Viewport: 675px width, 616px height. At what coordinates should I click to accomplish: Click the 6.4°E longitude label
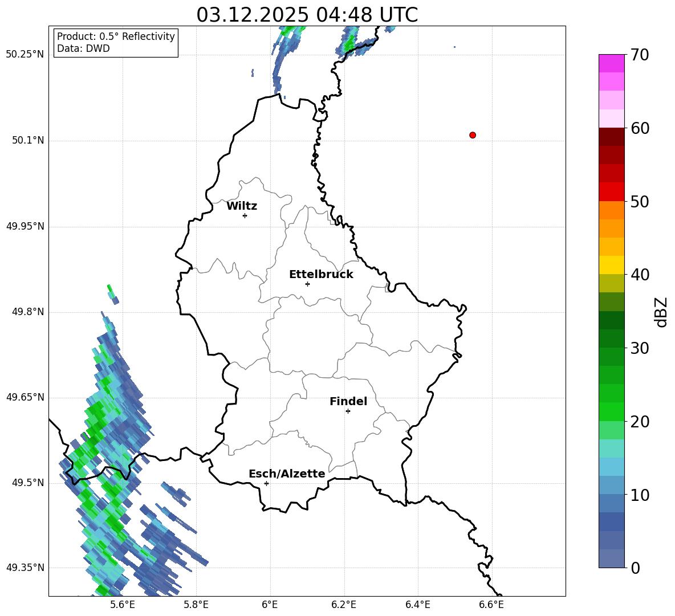point(417,605)
